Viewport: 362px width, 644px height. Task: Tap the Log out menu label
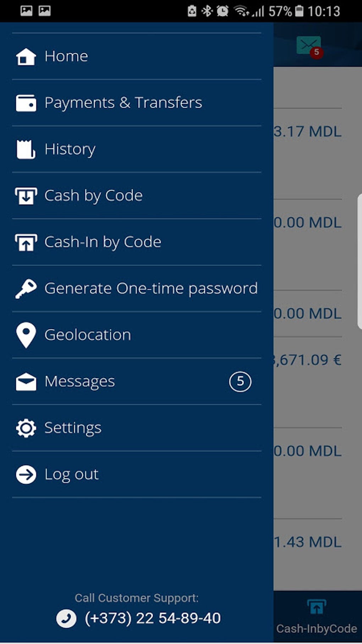(x=71, y=475)
